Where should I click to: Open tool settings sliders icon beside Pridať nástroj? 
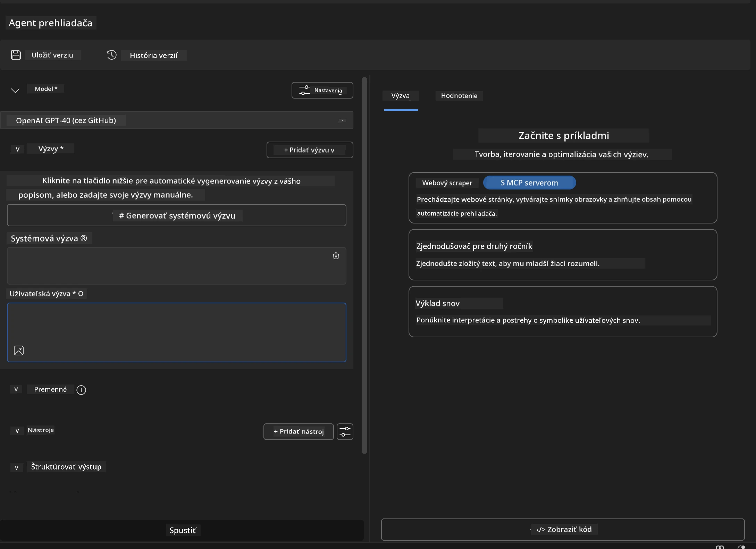pos(345,431)
